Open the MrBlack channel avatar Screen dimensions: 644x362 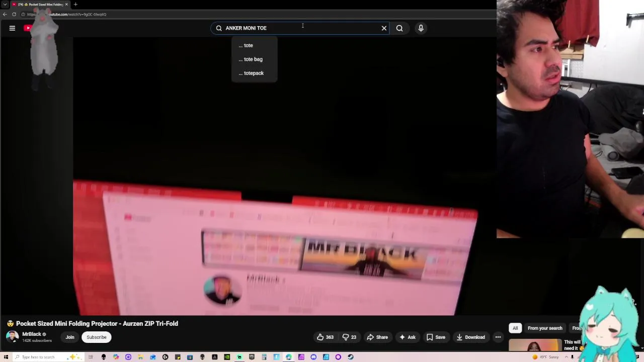(13, 337)
